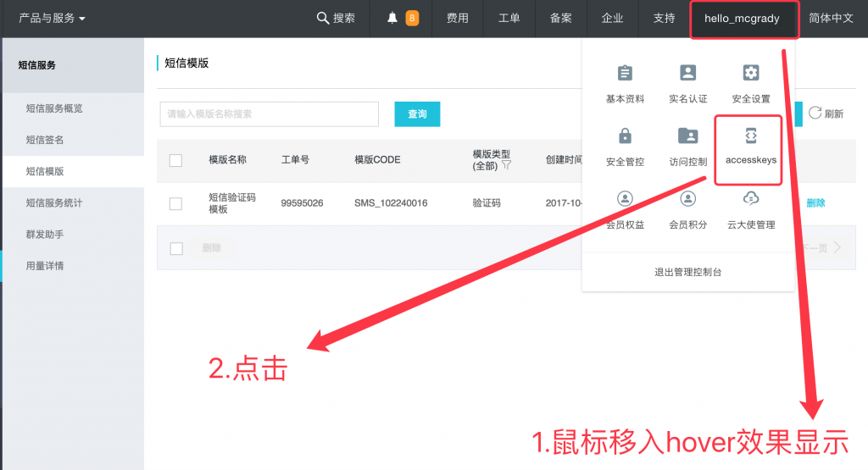Open 访问控制 access control folder icon
This screenshot has height=470, width=868.
click(687, 136)
